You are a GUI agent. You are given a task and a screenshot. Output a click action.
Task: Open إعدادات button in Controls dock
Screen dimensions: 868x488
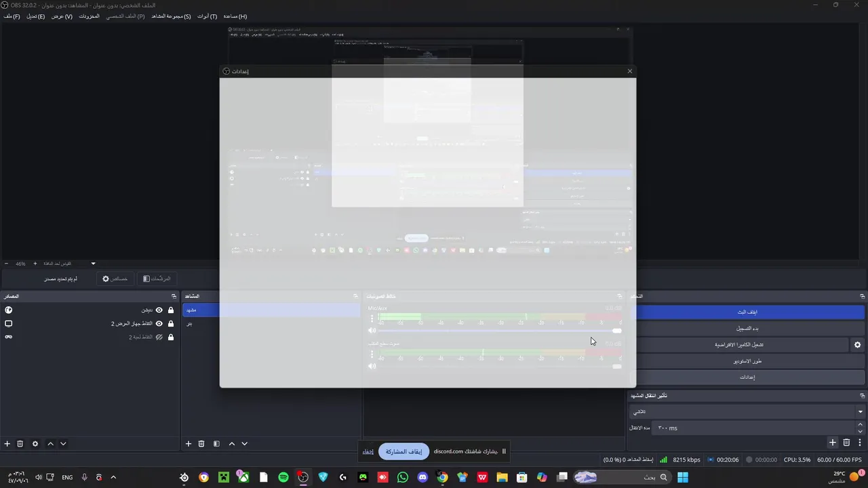[747, 378]
